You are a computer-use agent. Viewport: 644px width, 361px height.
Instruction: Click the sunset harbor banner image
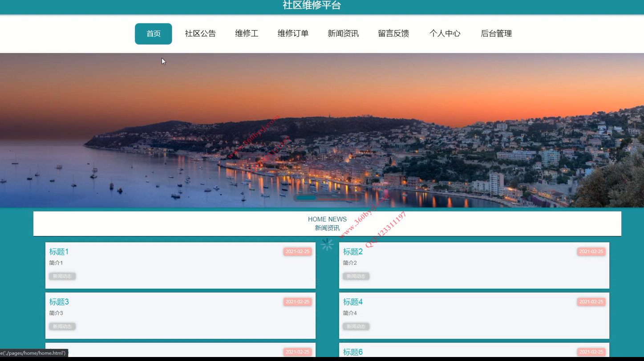pyautogui.click(x=322, y=130)
